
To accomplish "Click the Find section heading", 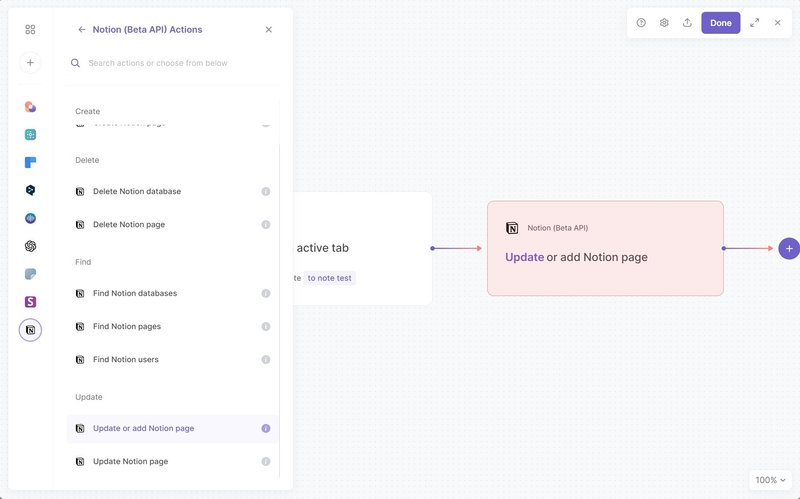I will [83, 262].
